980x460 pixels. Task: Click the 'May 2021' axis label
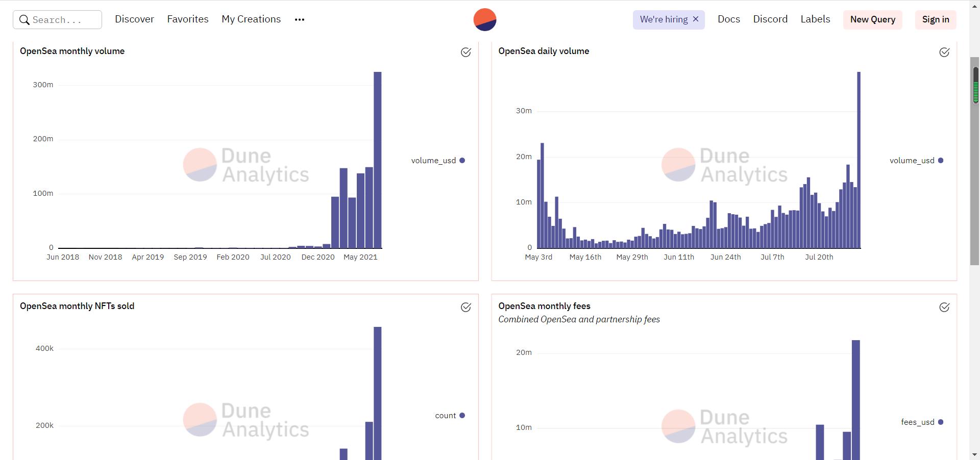point(360,257)
